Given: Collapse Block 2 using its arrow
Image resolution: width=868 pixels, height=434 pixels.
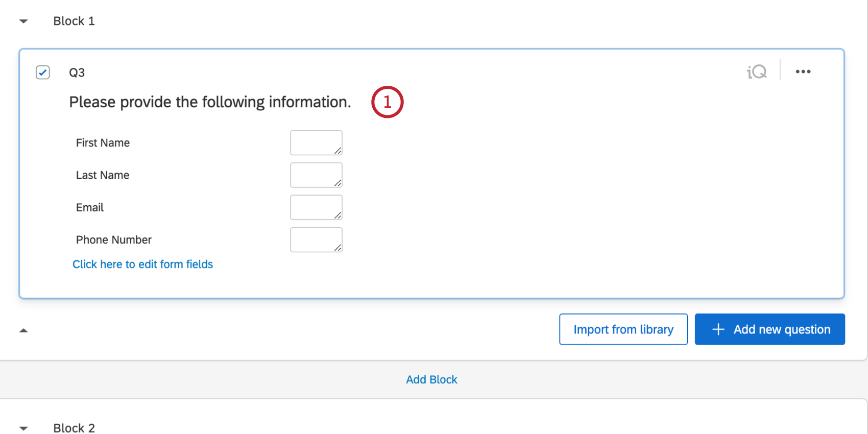Looking at the screenshot, I should click(x=23, y=428).
